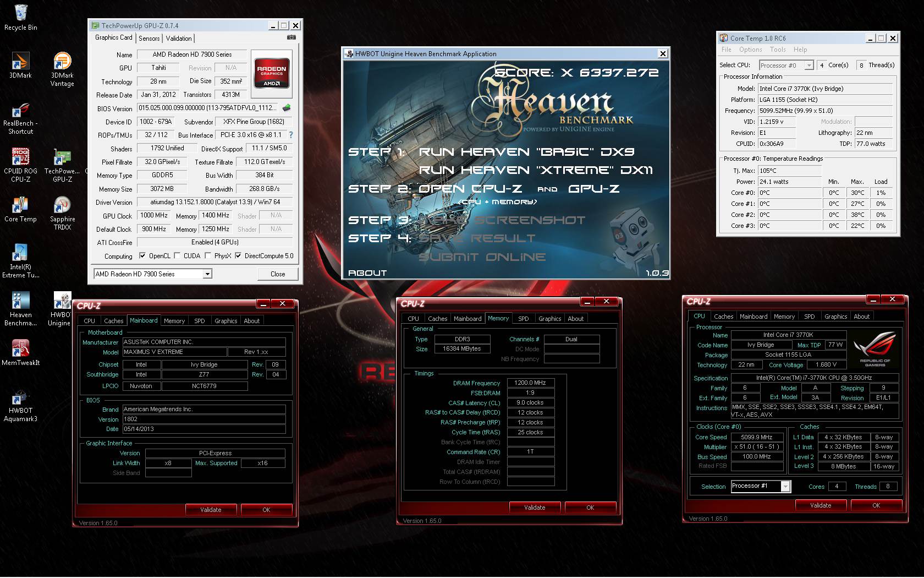
Task: Open the 3DMark Vantage desktop icon
Action: click(x=62, y=69)
